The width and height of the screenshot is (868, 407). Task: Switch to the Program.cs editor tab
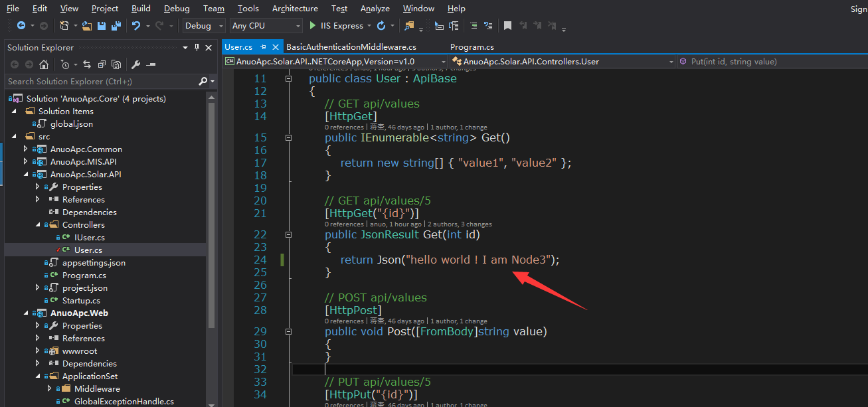[x=472, y=47]
